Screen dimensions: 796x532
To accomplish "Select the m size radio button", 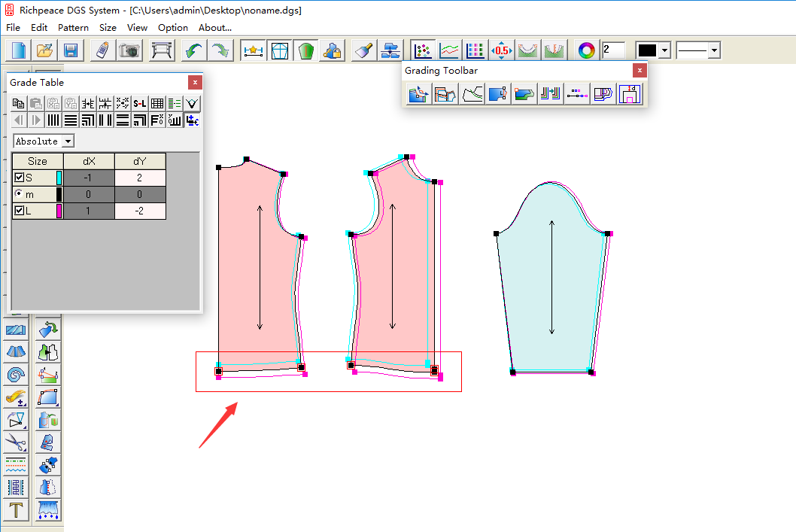I will [x=17, y=194].
